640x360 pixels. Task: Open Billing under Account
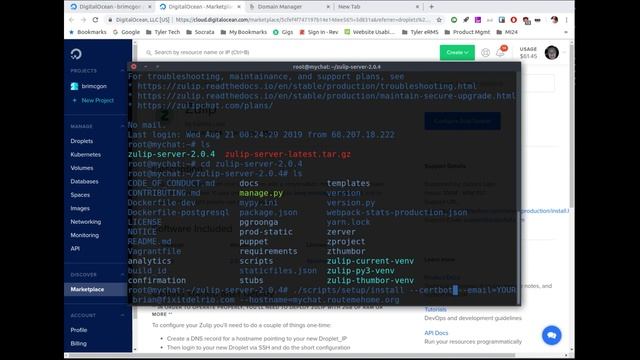(x=78, y=343)
